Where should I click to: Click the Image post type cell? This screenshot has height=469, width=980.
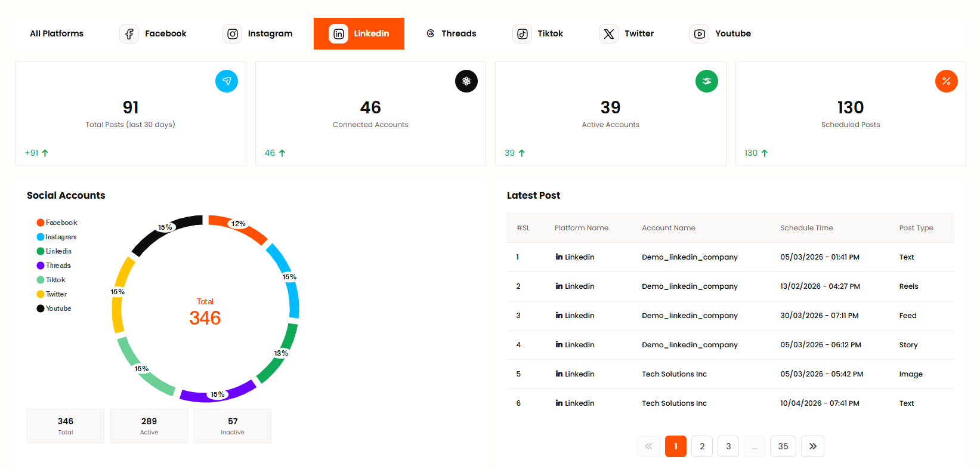tap(911, 374)
